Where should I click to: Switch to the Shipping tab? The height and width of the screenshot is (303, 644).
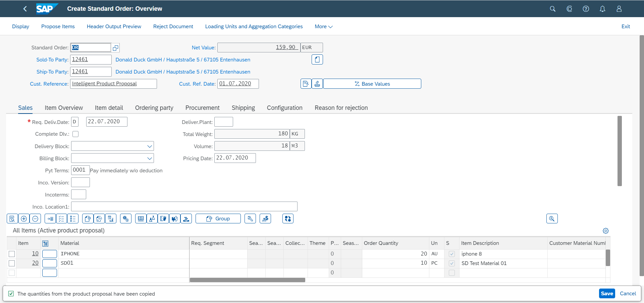point(243,107)
